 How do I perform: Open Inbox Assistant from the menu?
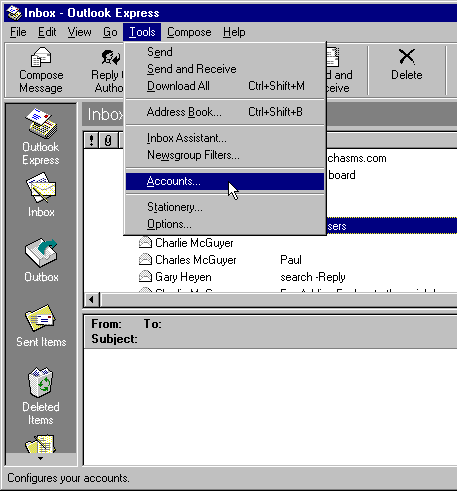pyautogui.click(x=225, y=138)
